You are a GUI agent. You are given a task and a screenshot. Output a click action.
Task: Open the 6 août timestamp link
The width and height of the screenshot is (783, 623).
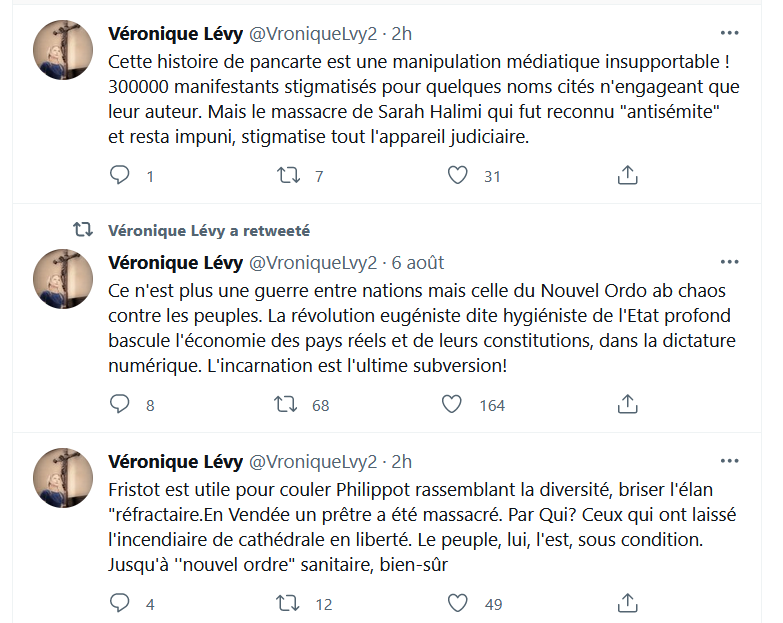(418, 263)
